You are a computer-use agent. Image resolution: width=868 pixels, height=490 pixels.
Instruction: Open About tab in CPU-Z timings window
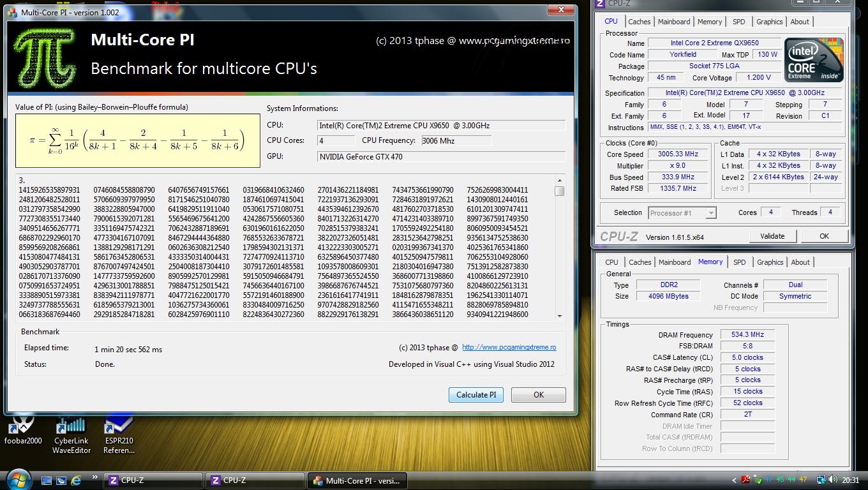click(800, 262)
